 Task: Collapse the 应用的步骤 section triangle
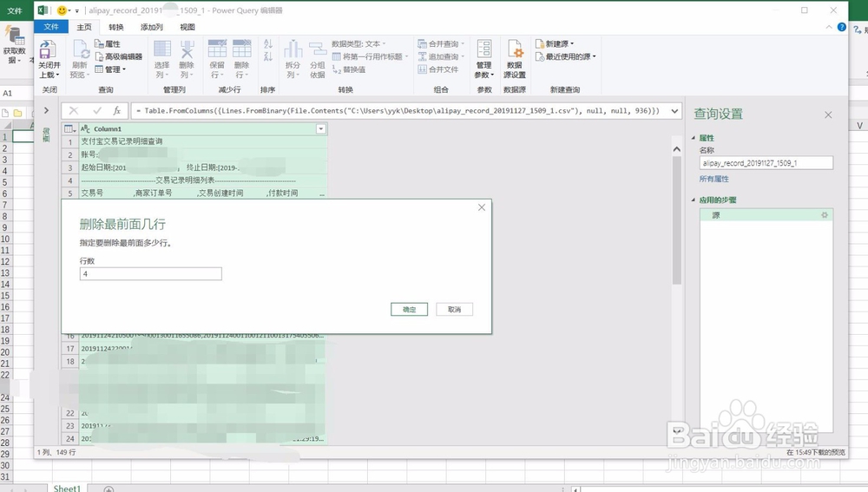694,200
